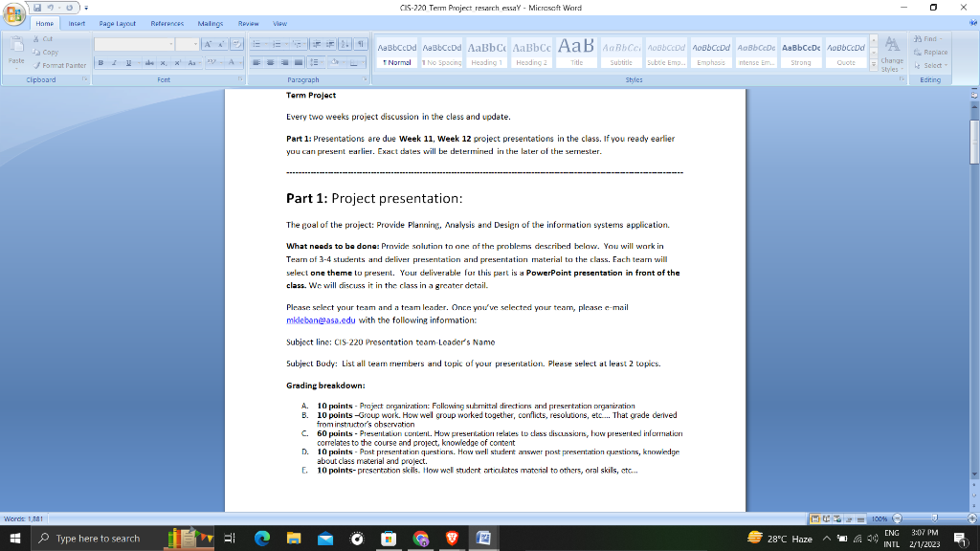Image resolution: width=980 pixels, height=551 pixels.
Task: Click the Sort icon in Paragraph group
Action: [x=343, y=43]
